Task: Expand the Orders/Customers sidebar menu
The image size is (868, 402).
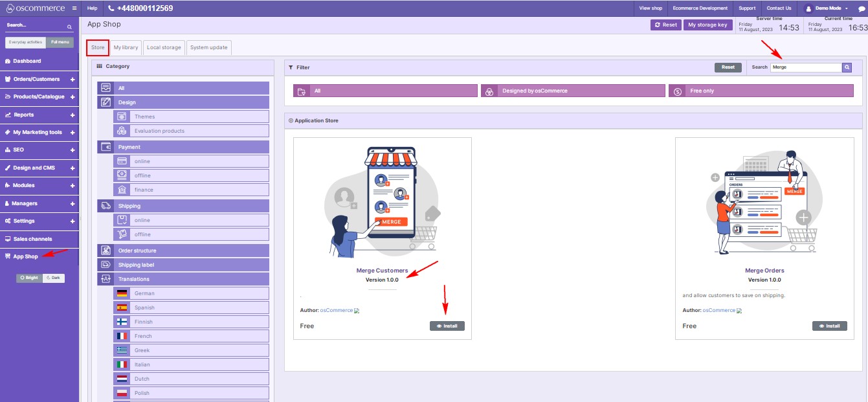Action: click(x=72, y=79)
